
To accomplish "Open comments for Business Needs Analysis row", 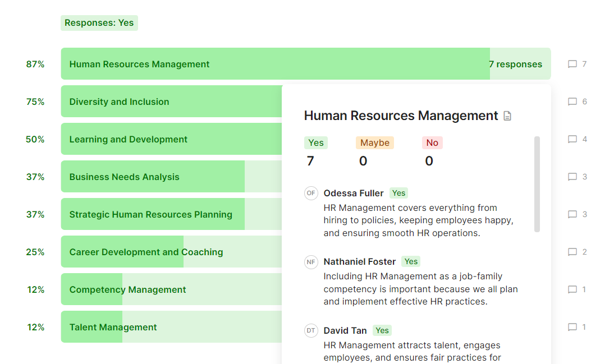I will (x=572, y=177).
